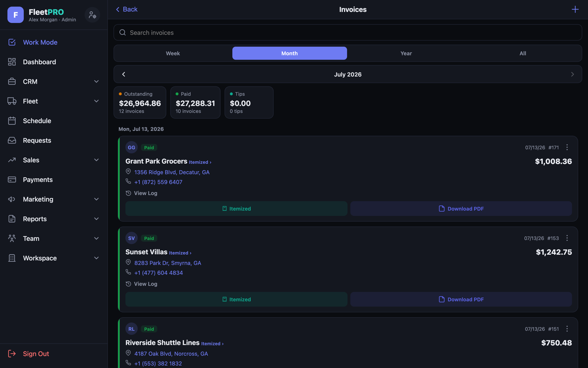Image resolution: width=588 pixels, height=368 pixels.
Task: Download PDF for Sunset Villas invoice
Action: tap(461, 299)
